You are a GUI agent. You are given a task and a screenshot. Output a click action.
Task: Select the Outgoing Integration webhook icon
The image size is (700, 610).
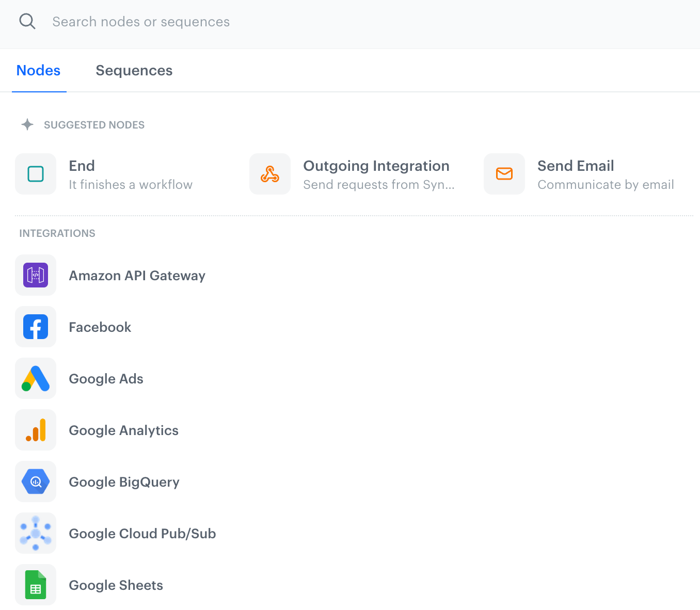tap(270, 174)
